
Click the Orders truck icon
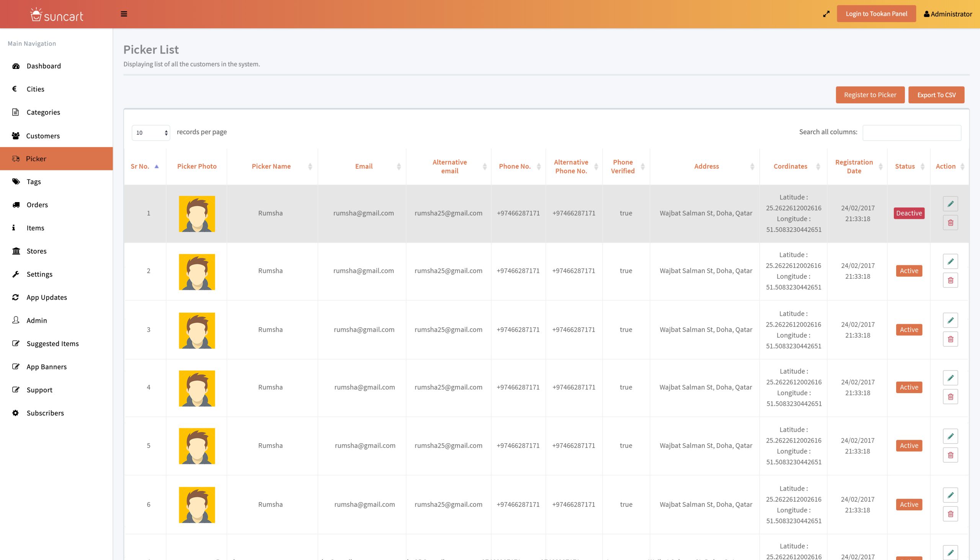coord(16,205)
